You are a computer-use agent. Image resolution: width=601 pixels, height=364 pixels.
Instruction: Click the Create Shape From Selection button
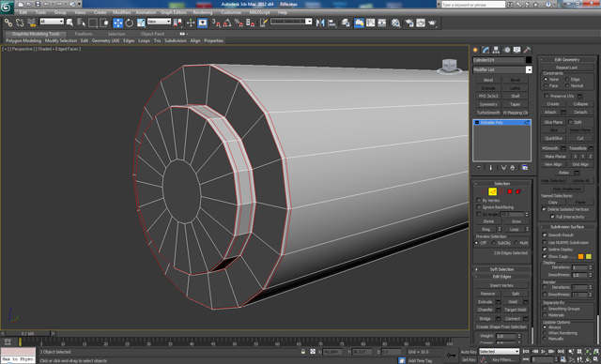pos(501,326)
